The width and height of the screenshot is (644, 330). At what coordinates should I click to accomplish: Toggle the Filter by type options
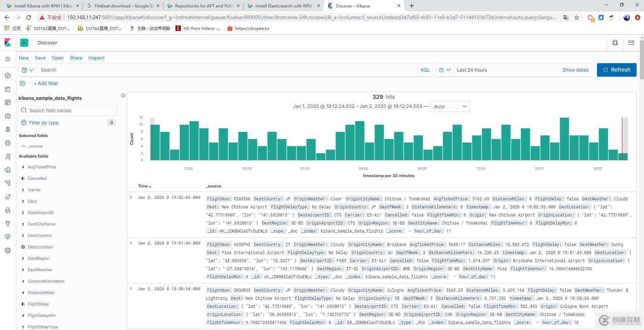pos(44,123)
